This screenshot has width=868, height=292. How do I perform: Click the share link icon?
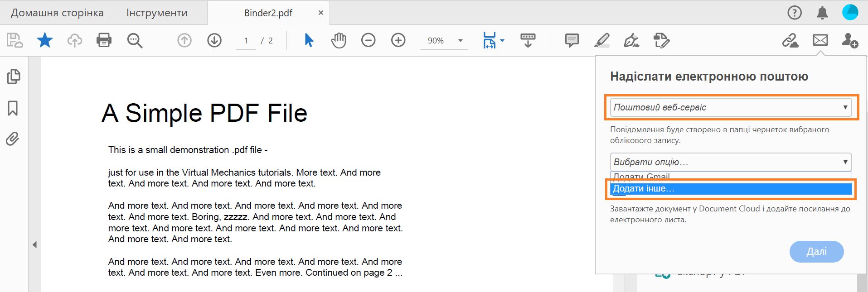790,40
